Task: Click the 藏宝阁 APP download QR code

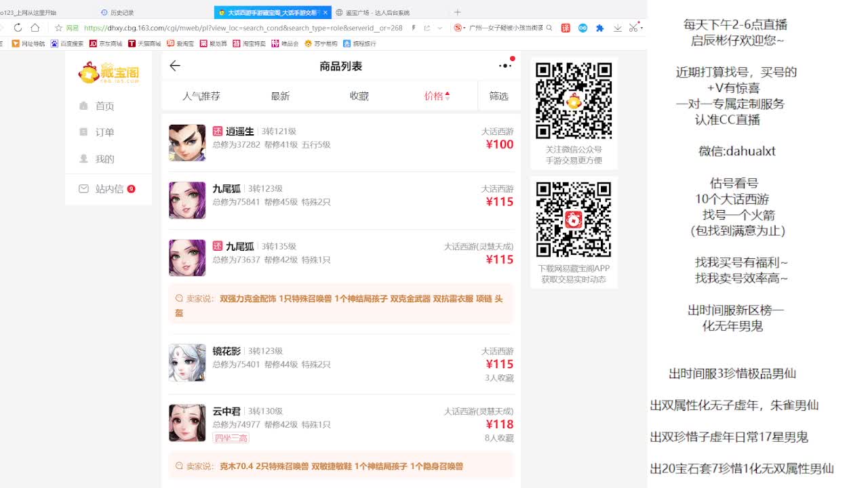Action: (574, 220)
